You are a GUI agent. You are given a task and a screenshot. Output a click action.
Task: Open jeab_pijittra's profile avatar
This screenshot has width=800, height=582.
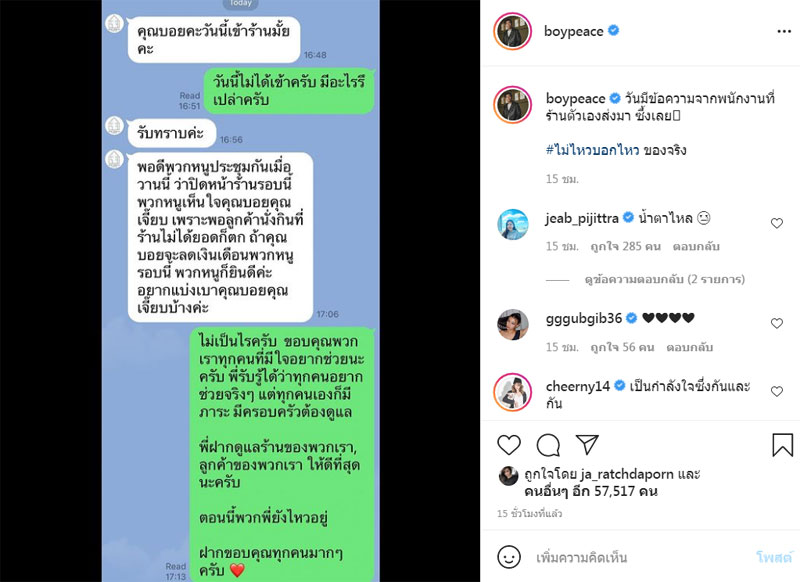pyautogui.click(x=513, y=224)
